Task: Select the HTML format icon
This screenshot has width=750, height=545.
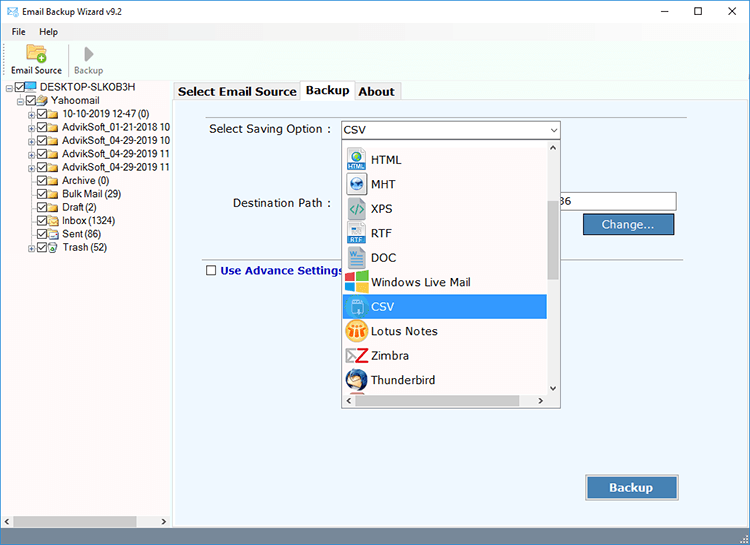Action: pyautogui.click(x=356, y=159)
